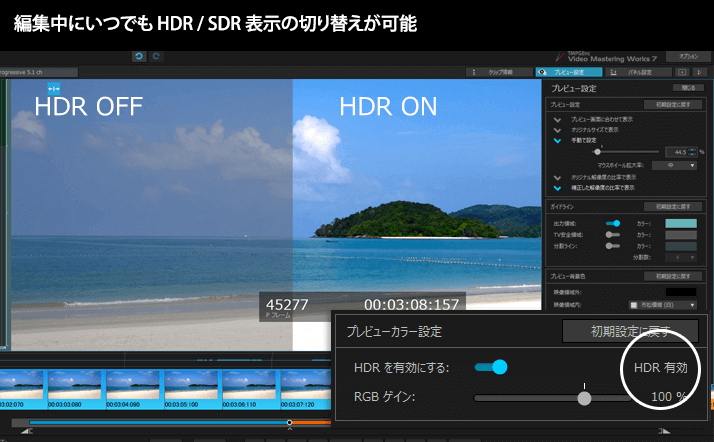Screen dimensions: 714x442
Task: Select thumbnail at 03:02:070
Action: (x=23, y=389)
